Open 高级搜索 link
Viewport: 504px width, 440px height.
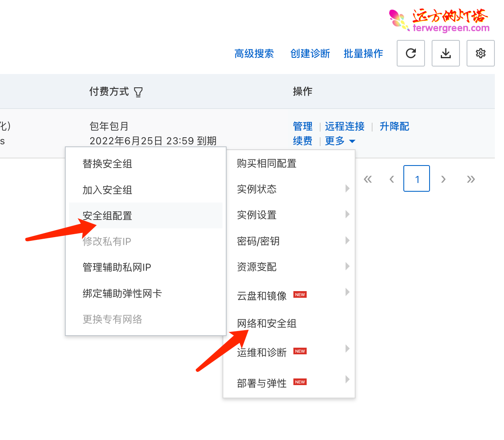pos(254,54)
